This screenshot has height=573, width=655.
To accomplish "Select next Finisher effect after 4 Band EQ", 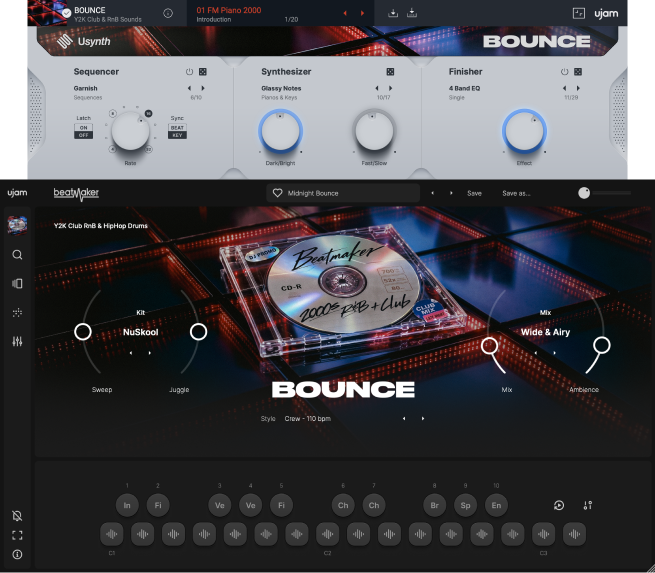I will 578,88.
